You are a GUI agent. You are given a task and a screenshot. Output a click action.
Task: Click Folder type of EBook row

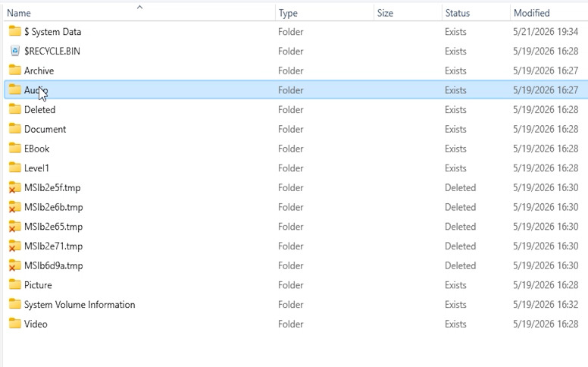tap(291, 149)
